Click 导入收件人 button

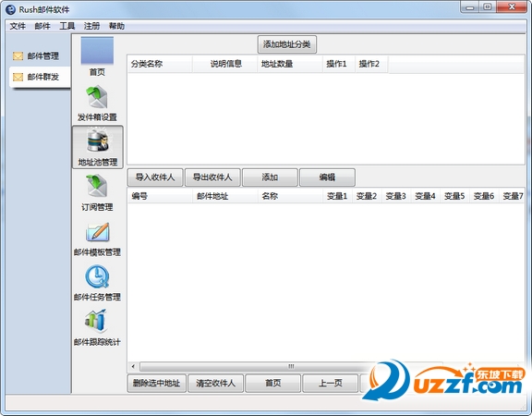(155, 177)
